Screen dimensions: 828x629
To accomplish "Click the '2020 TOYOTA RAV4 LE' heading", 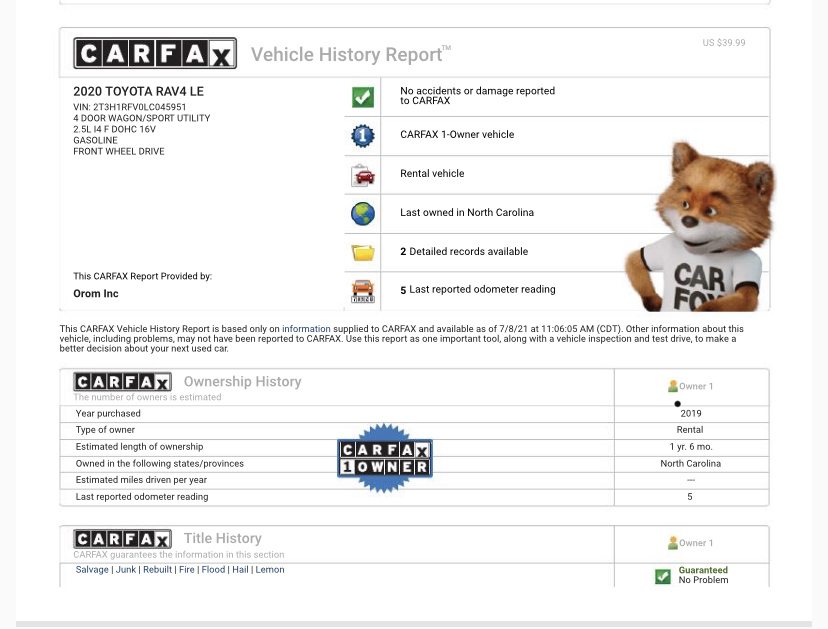I will point(138,91).
